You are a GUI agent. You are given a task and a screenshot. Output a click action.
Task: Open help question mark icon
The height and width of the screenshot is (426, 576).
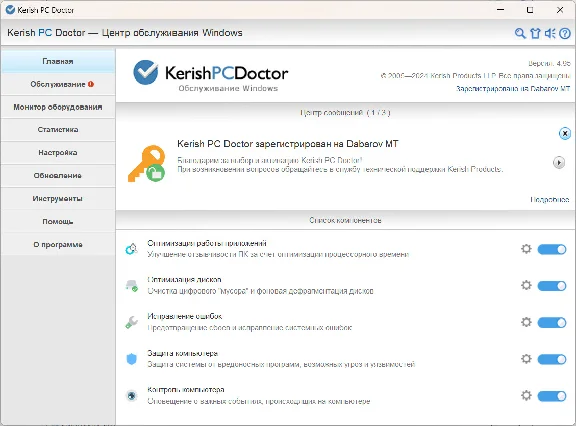click(x=565, y=33)
